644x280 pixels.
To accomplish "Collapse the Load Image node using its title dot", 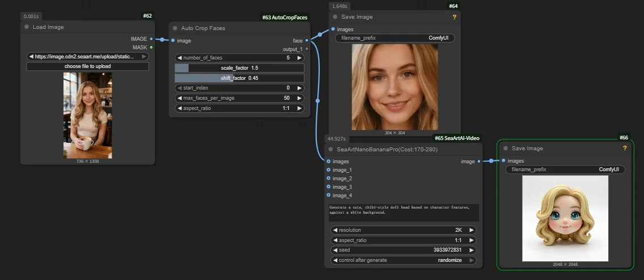I will click(27, 27).
